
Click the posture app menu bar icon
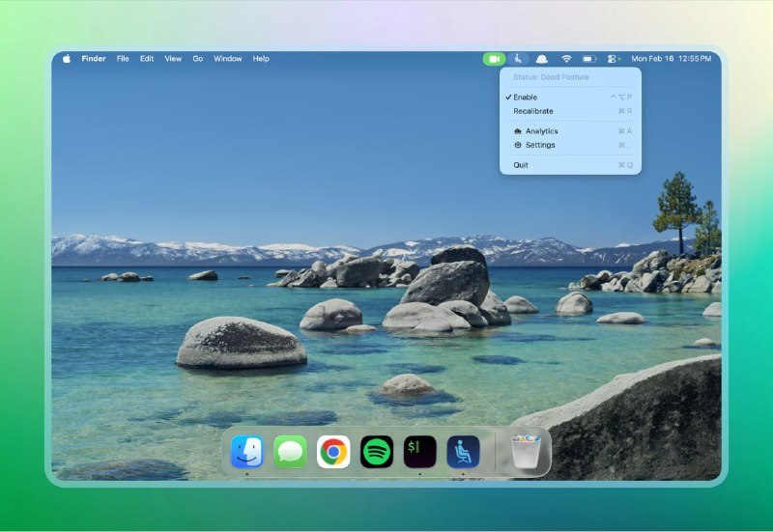[x=520, y=59]
